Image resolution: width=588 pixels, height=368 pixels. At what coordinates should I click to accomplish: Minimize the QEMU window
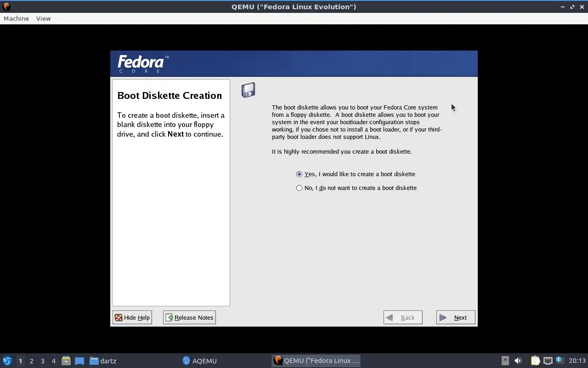click(563, 7)
